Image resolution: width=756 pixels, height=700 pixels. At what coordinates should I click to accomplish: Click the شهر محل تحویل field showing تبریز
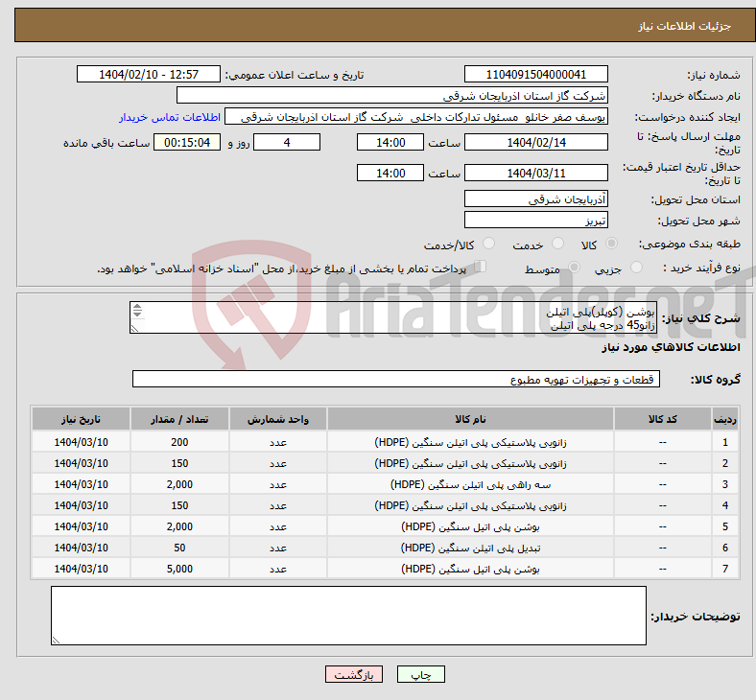pos(535,221)
